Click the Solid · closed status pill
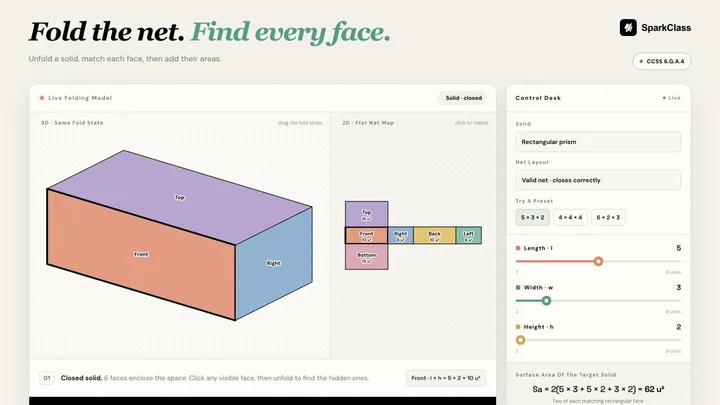 point(463,98)
